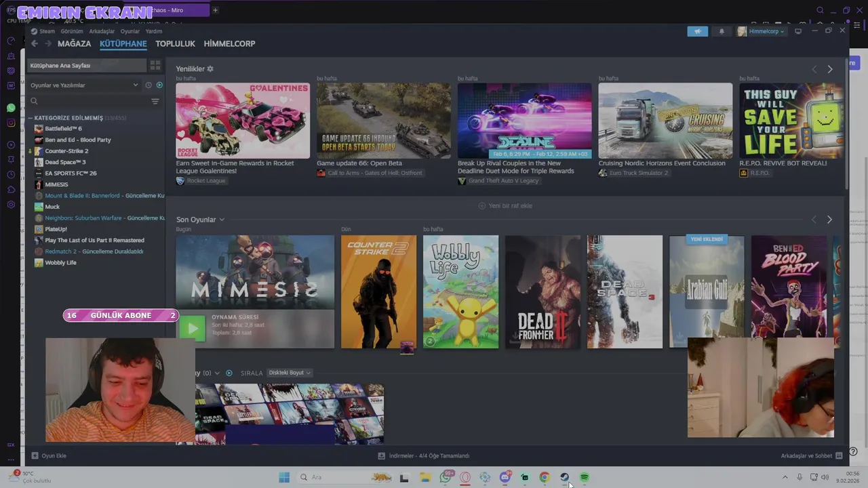This screenshot has width=868, height=488.
Task: Show next Yenilikler news items
Action: [830, 69]
